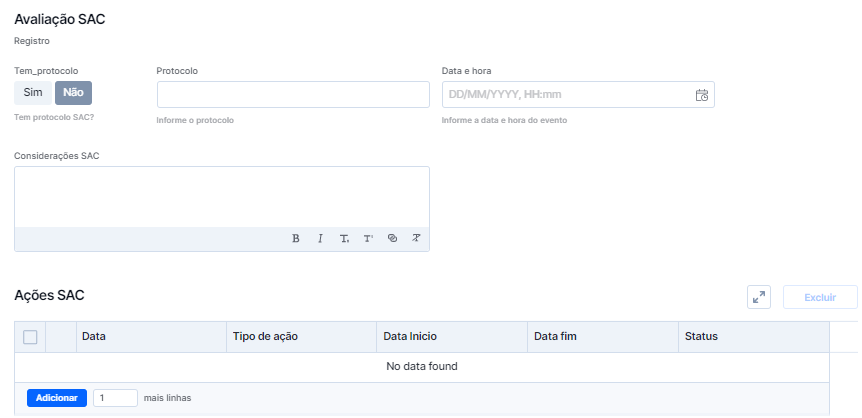Check the select-all rows checkbox

click(x=30, y=337)
